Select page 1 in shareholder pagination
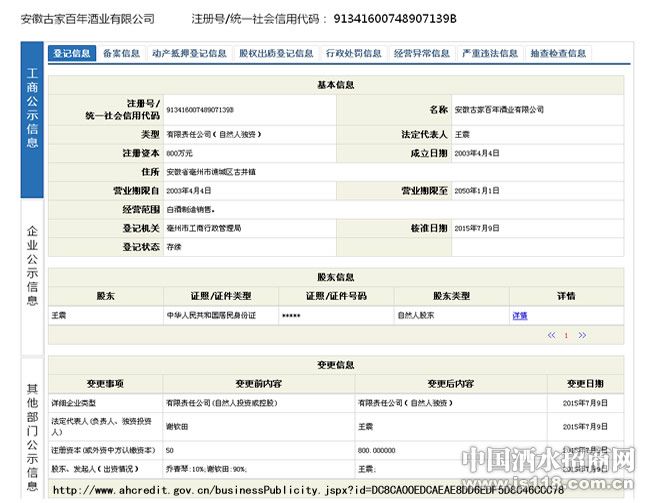The height and width of the screenshot is (503, 653). 566,335
